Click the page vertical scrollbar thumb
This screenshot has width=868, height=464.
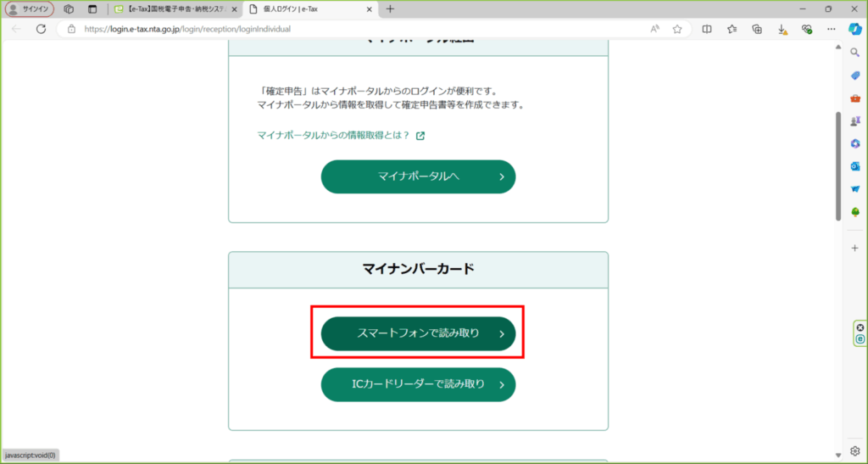(838, 166)
